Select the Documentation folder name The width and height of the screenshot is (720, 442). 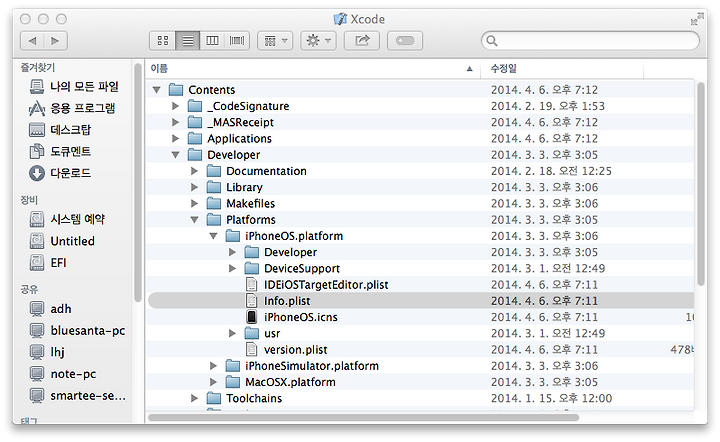pos(266,171)
